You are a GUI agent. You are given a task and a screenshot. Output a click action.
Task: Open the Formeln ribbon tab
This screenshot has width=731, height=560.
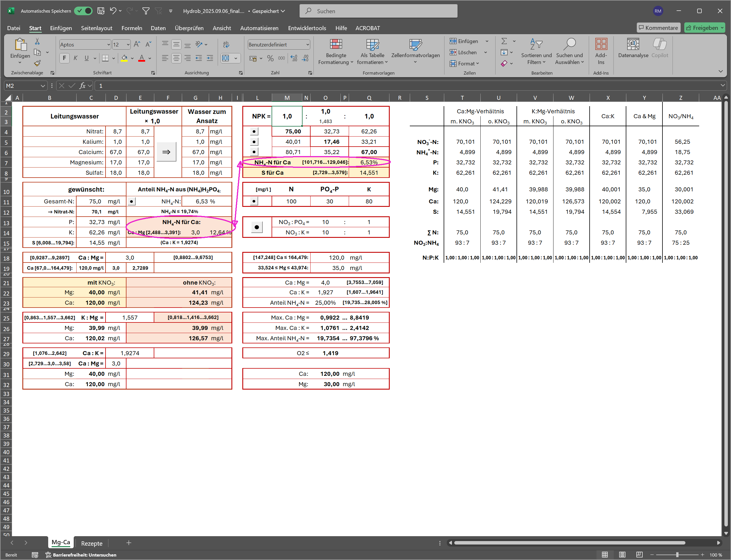pyautogui.click(x=132, y=28)
